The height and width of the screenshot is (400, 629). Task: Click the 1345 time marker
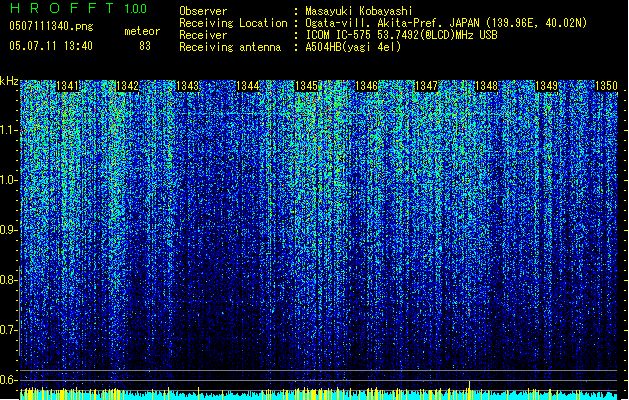pyautogui.click(x=306, y=86)
